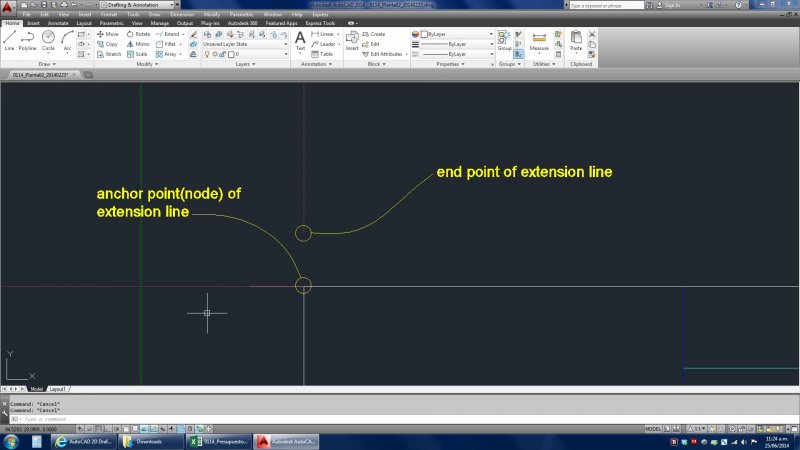Image resolution: width=800 pixels, height=450 pixels.
Task: Click Sign In link
Action: pos(672,5)
